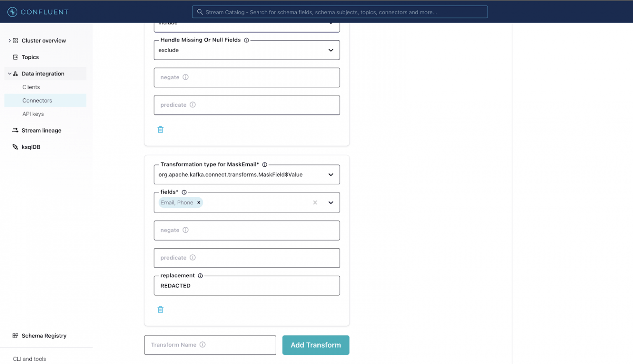Open the Handle Missing Or Null Fields dropdown
Image resolution: width=633 pixels, height=364 pixels.
[x=330, y=50]
